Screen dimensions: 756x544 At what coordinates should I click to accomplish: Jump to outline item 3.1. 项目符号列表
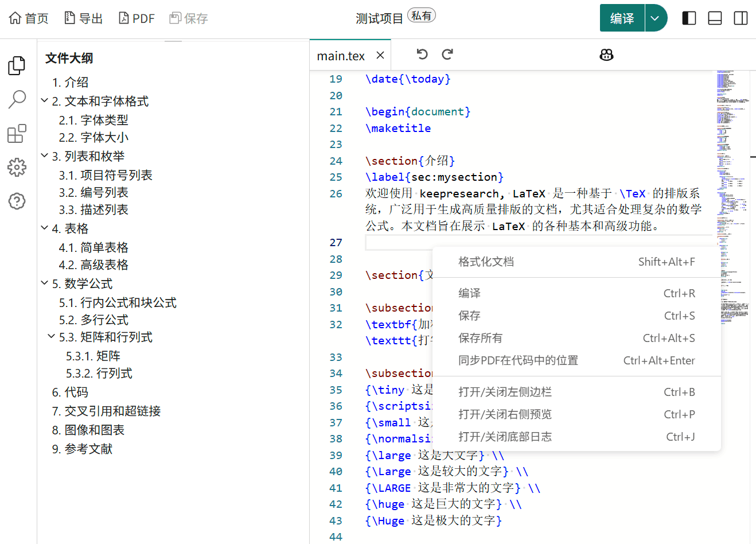pos(106,176)
